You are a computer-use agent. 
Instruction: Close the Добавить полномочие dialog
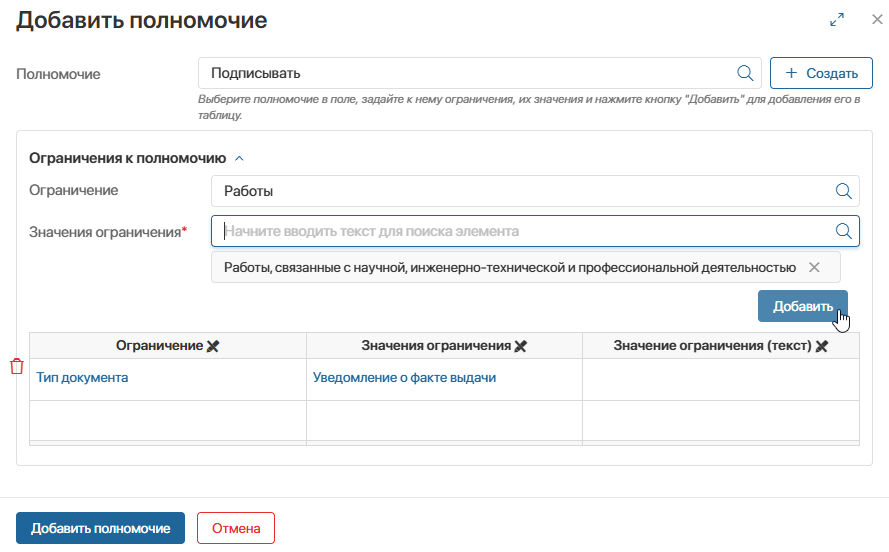pyautogui.click(x=877, y=20)
